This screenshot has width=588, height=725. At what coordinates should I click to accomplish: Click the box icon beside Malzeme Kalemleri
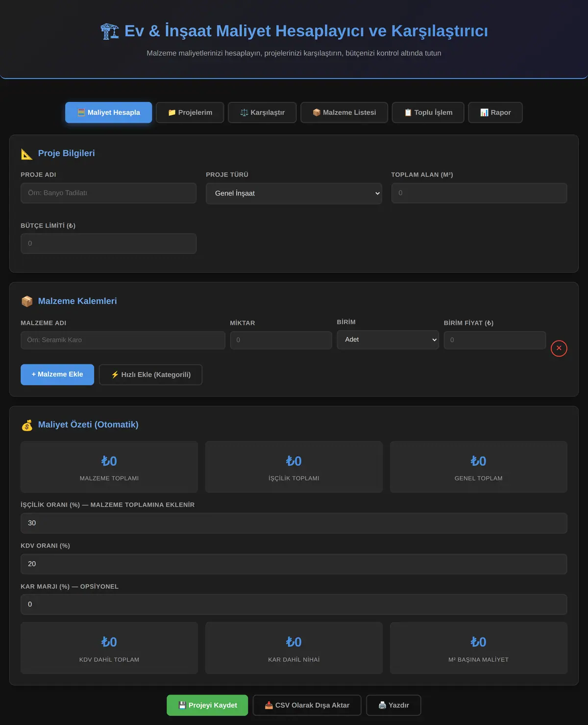point(27,301)
